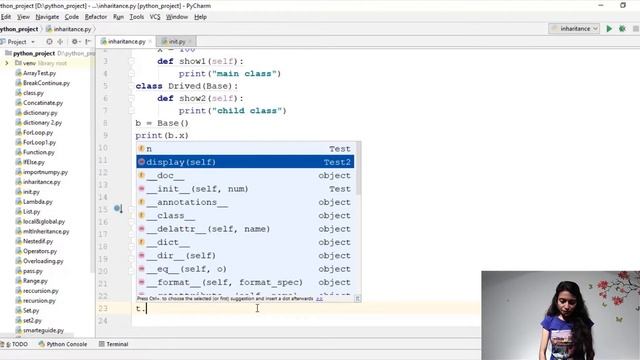
Task: Open the VCS menu
Action: click(155, 17)
